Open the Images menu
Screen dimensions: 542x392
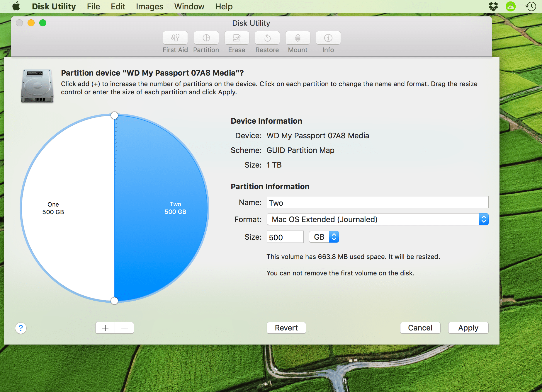click(149, 6)
